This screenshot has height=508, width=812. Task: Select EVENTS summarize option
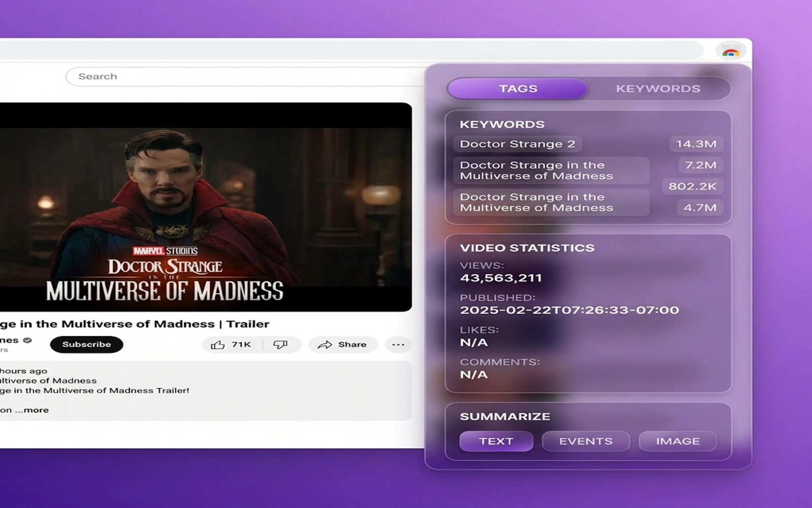coord(586,441)
